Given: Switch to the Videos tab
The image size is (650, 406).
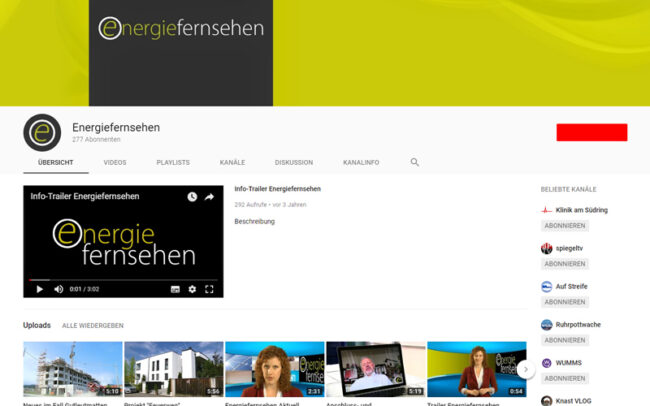Looking at the screenshot, I should coord(115,163).
